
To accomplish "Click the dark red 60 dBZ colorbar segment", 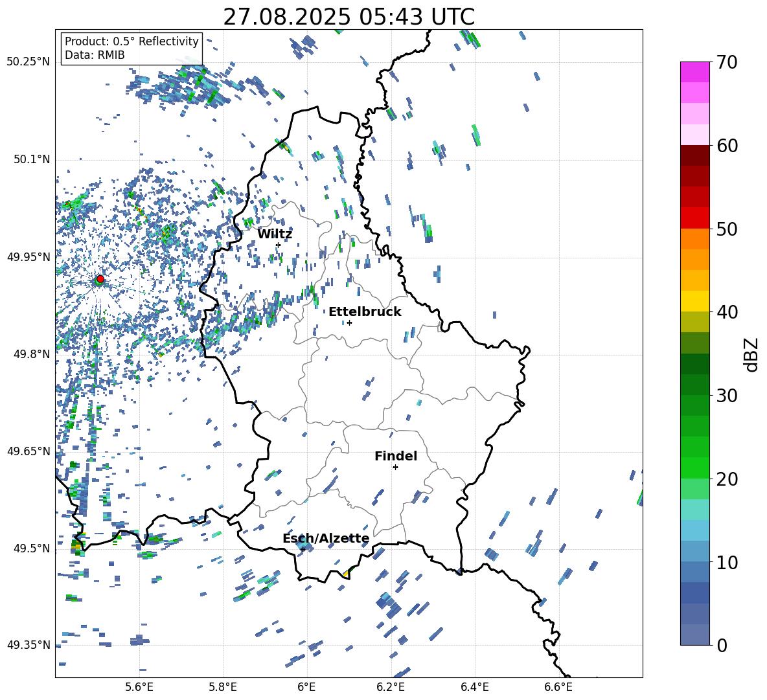I will (x=694, y=155).
